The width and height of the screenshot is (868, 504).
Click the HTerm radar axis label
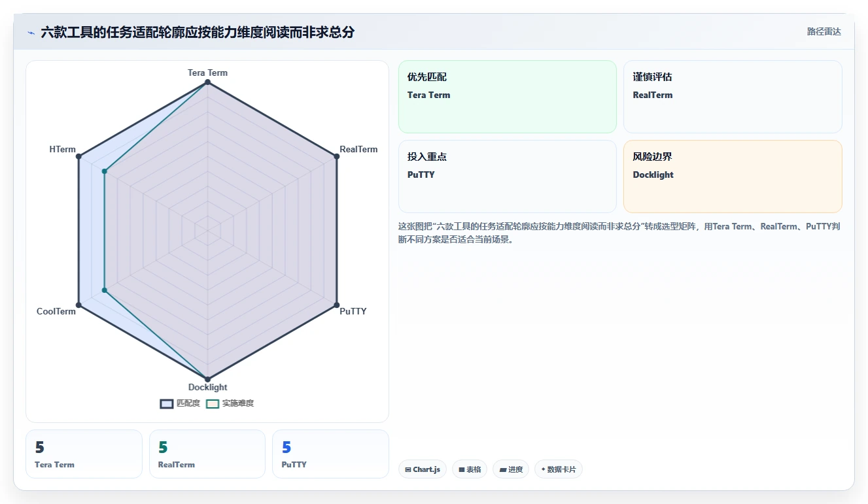(62, 149)
